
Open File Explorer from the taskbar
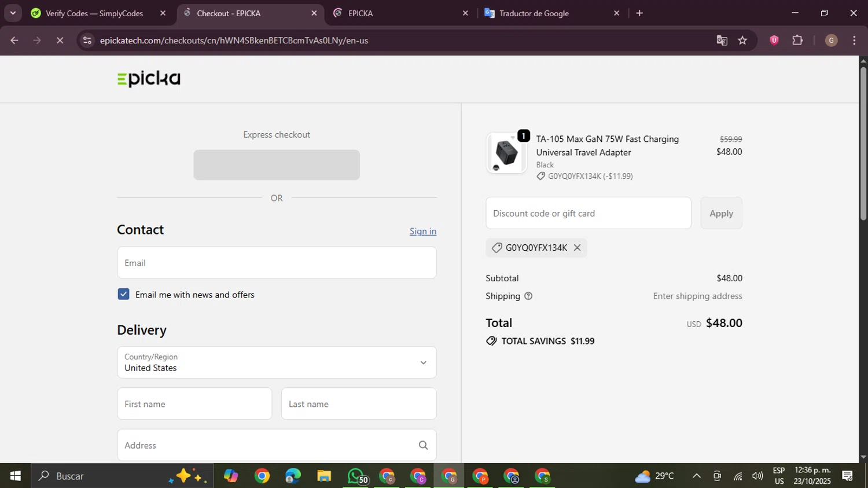point(324,476)
